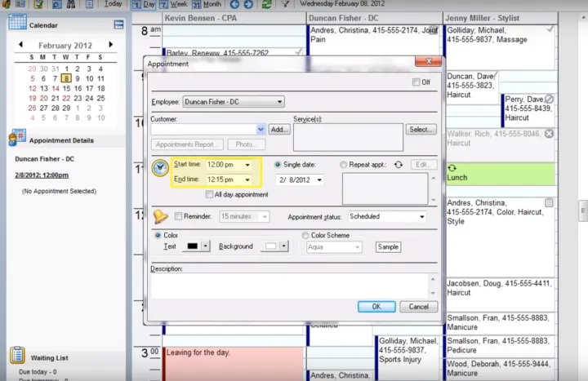Click the filter funnel icon in toolbar

(x=285, y=4)
